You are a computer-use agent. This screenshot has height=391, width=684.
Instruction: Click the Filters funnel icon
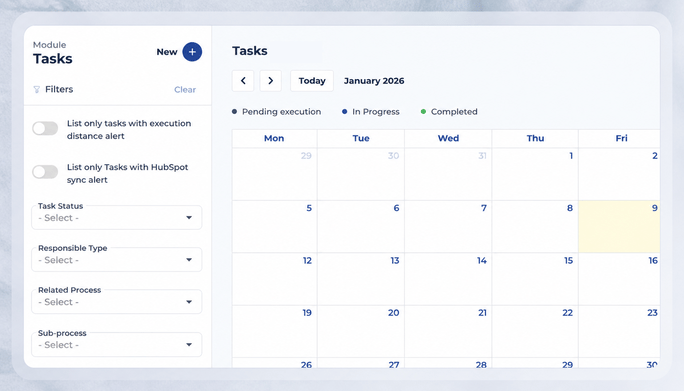[x=37, y=89]
